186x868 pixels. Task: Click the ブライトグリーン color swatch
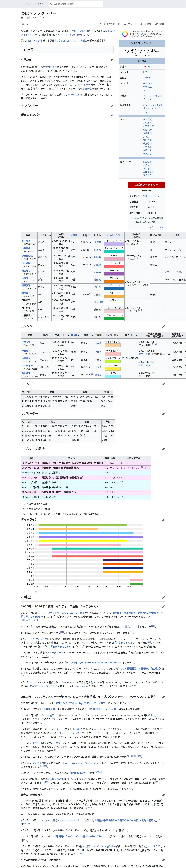click(x=114, y=318)
